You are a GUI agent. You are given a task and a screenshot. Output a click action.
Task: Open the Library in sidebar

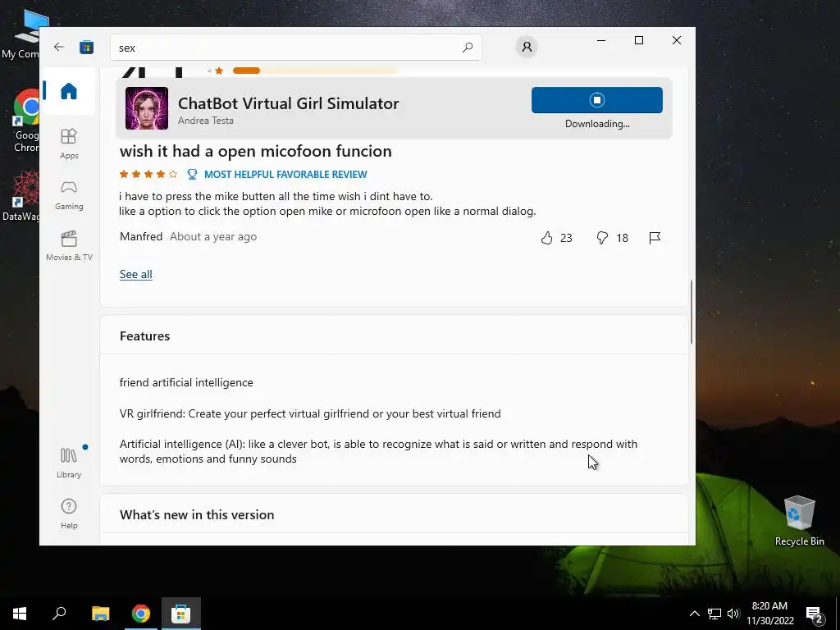coord(69,463)
